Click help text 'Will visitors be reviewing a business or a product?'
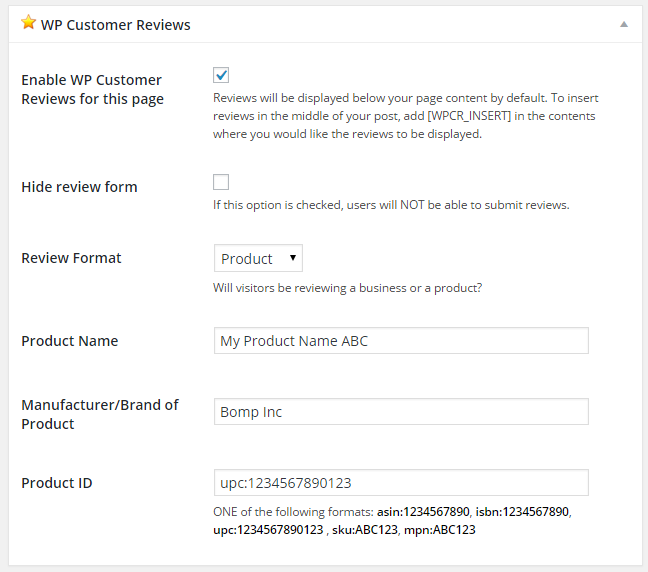 [348, 288]
